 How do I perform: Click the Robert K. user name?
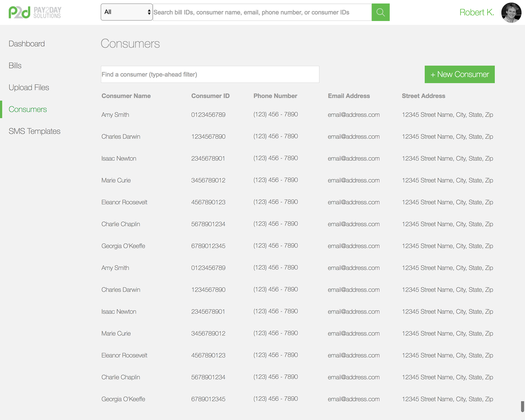coord(476,12)
